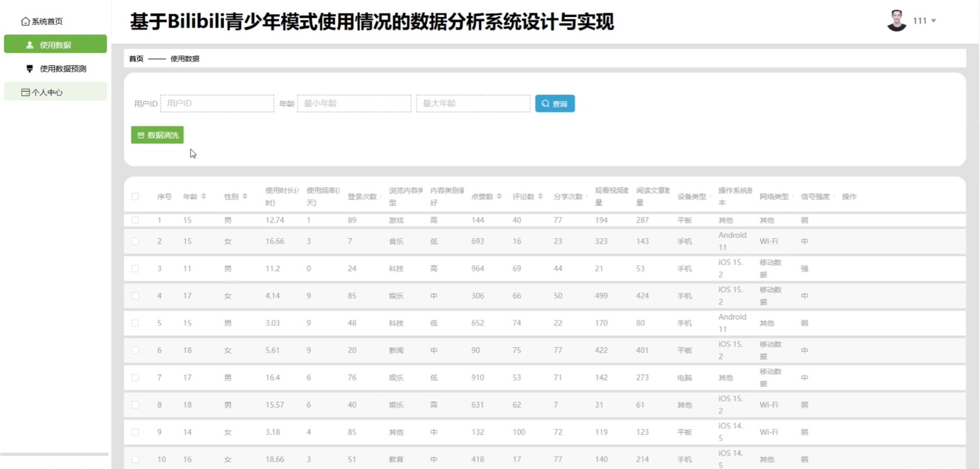Open 个人中心 sidebar menu item
Viewport: 980px width, 469px height.
point(55,92)
